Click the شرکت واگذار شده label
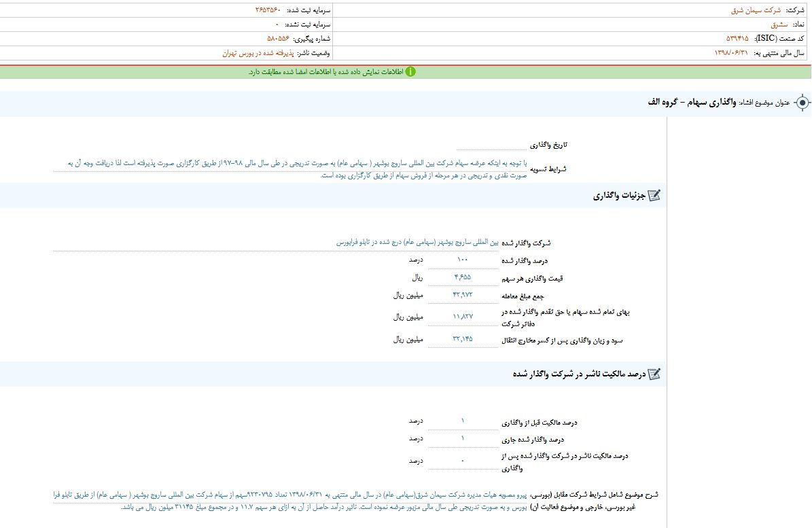Image resolution: width=812 pixels, height=528 pixels. (x=526, y=243)
